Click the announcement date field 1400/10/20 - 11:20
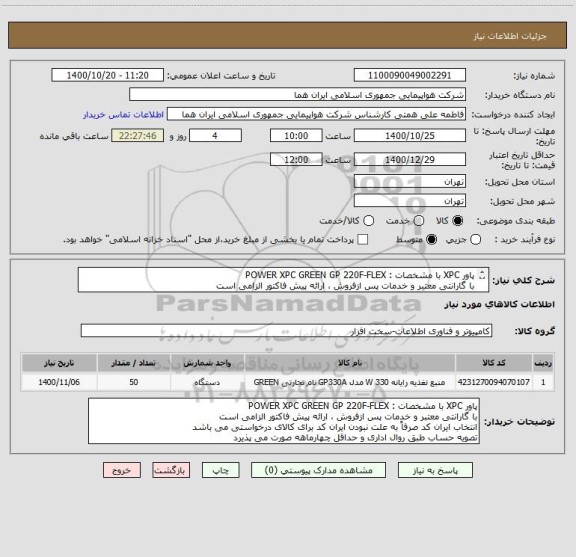 point(107,75)
